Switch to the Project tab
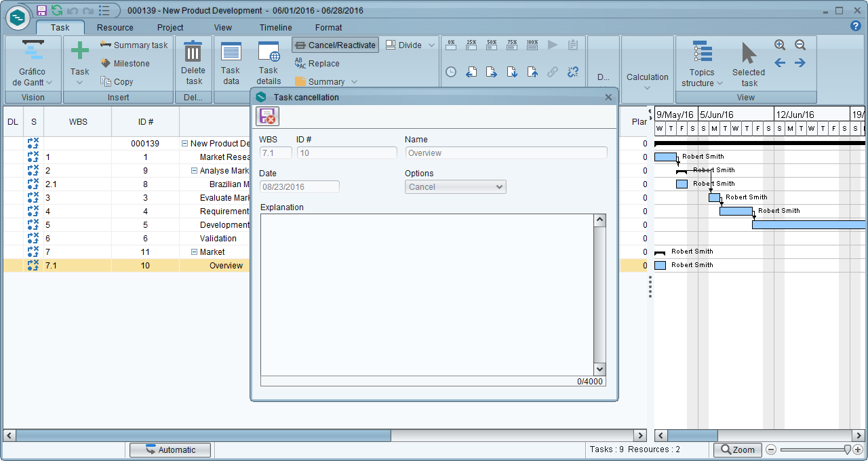The height and width of the screenshot is (461, 868). (170, 28)
